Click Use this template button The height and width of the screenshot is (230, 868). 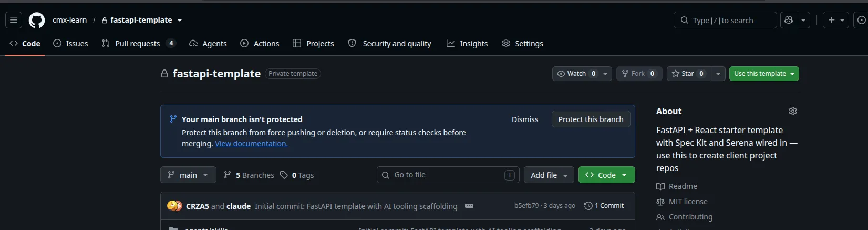pyautogui.click(x=764, y=74)
